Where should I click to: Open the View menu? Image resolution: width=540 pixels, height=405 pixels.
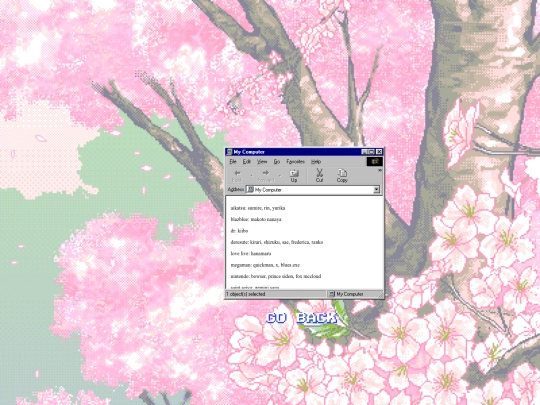(x=262, y=162)
